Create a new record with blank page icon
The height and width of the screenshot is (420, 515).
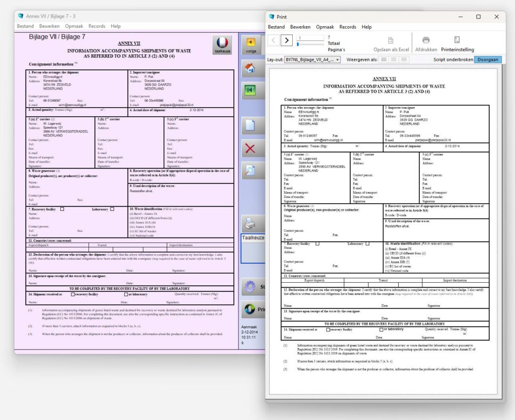pyautogui.click(x=251, y=125)
